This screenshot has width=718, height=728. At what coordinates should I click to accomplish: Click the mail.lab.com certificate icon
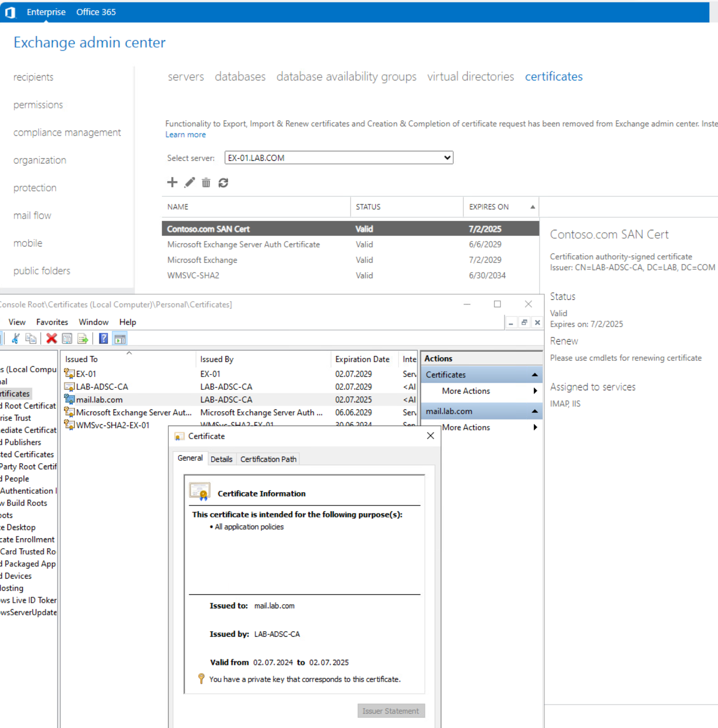click(x=69, y=399)
